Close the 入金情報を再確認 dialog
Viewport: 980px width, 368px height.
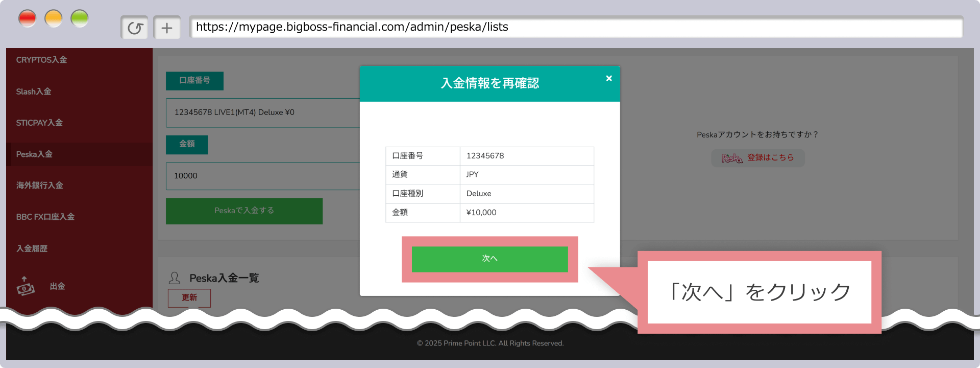tap(608, 78)
